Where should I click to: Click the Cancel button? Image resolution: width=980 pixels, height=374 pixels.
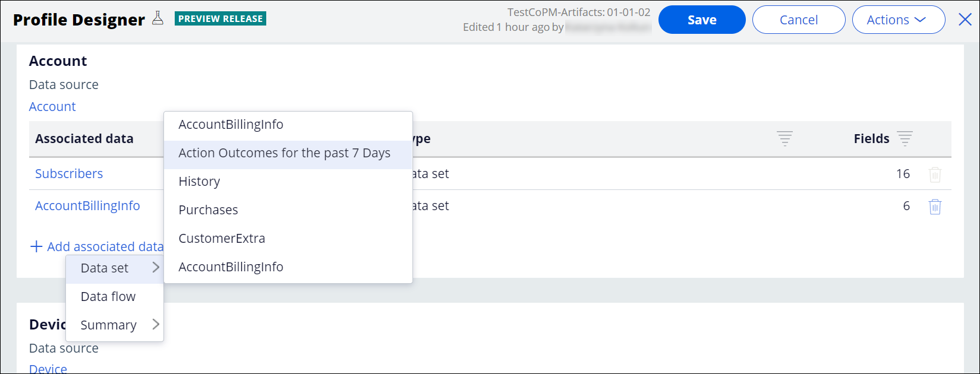tap(798, 20)
